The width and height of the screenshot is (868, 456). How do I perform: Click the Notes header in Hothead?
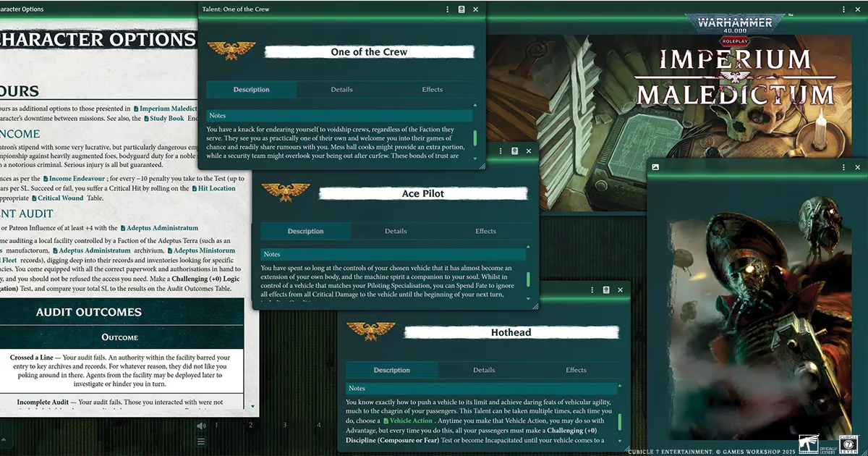pyautogui.click(x=482, y=389)
